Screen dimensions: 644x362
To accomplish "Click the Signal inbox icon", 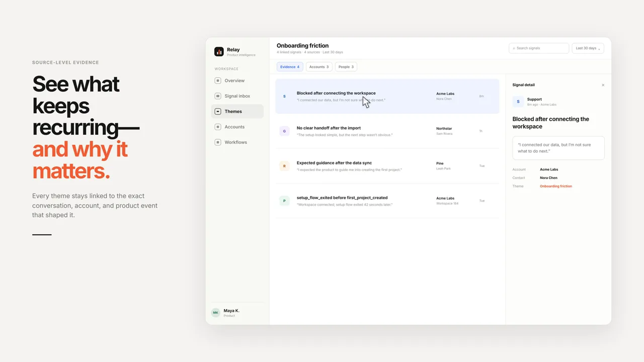I will pyautogui.click(x=218, y=96).
